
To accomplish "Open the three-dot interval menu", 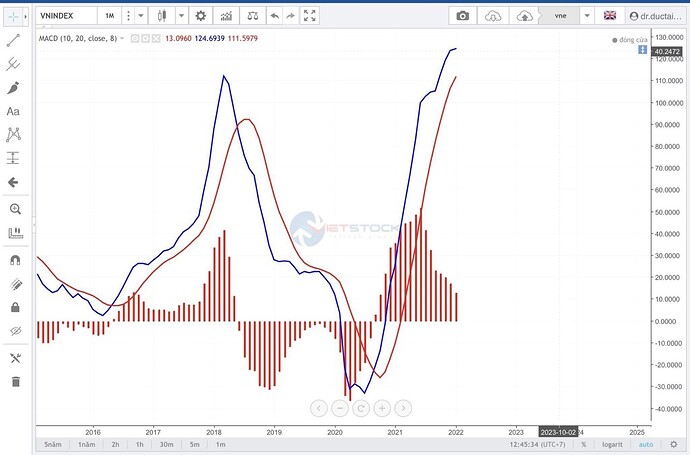I will [128, 16].
